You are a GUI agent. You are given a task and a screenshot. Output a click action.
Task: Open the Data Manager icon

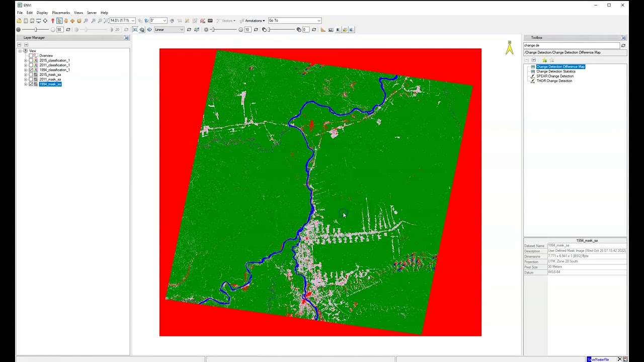(x=26, y=21)
